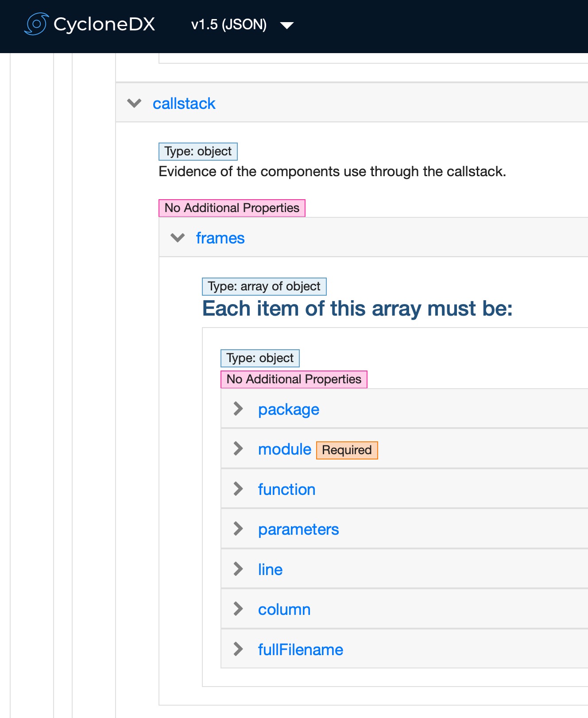This screenshot has width=588, height=718.
Task: Expand the function property chevron
Action: [x=238, y=489]
